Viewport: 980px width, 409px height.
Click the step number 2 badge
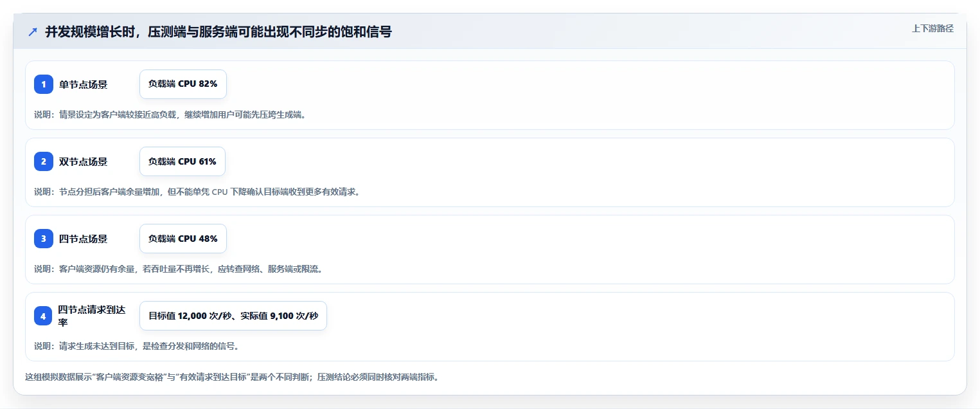click(44, 161)
